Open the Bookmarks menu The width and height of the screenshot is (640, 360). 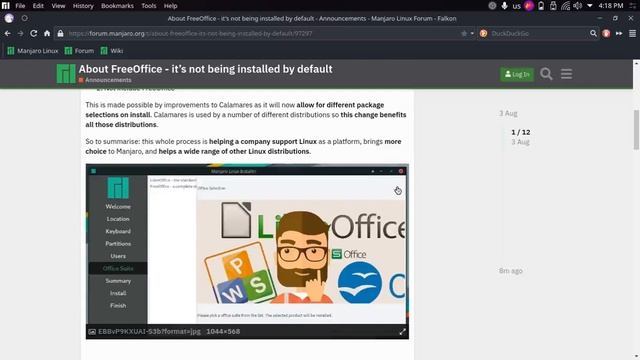tap(117, 6)
